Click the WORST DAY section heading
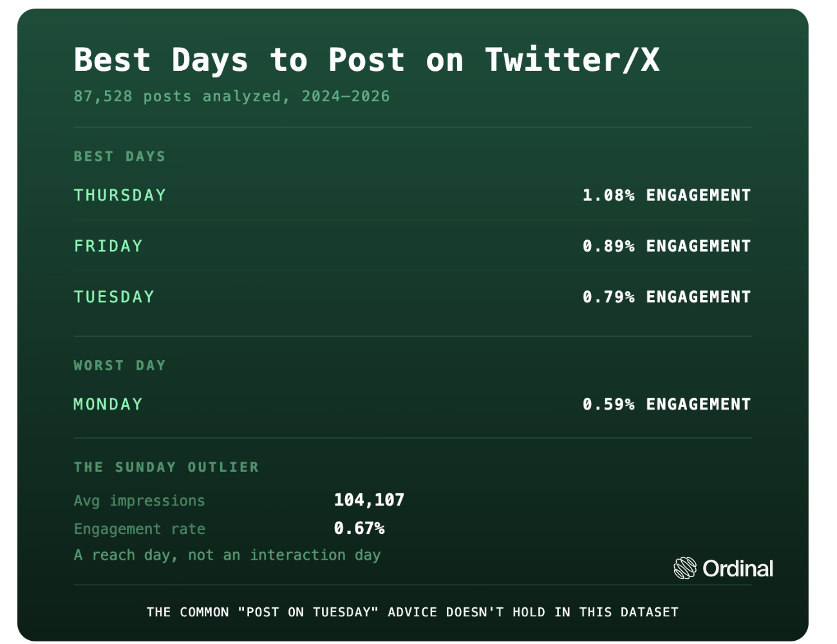This screenshot has height=644, width=837. coord(120,365)
